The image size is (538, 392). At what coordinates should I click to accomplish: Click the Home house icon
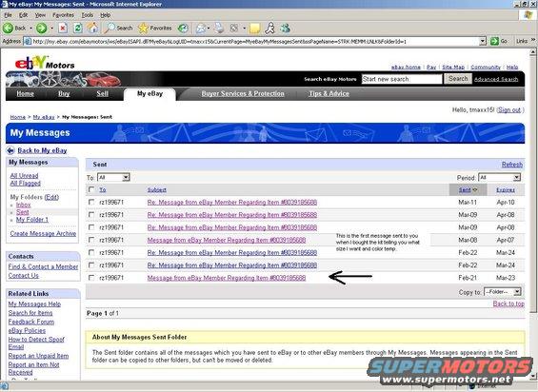[92, 28]
